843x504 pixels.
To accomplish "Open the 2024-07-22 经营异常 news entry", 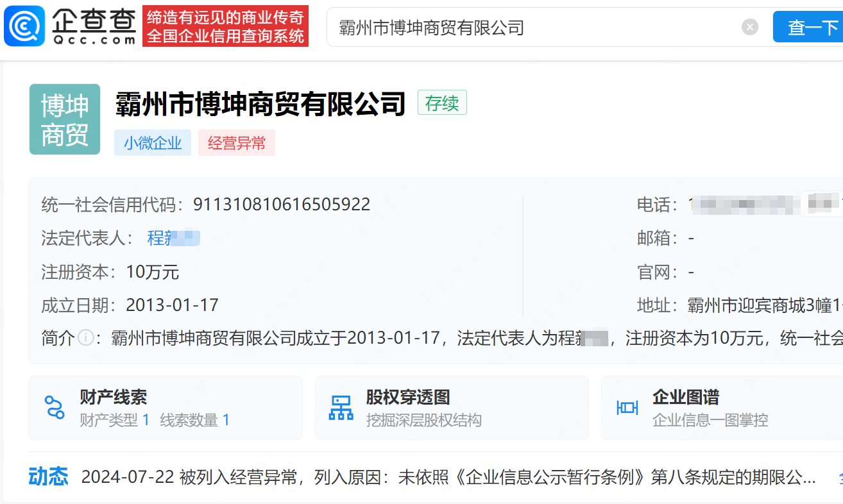I will point(448,478).
